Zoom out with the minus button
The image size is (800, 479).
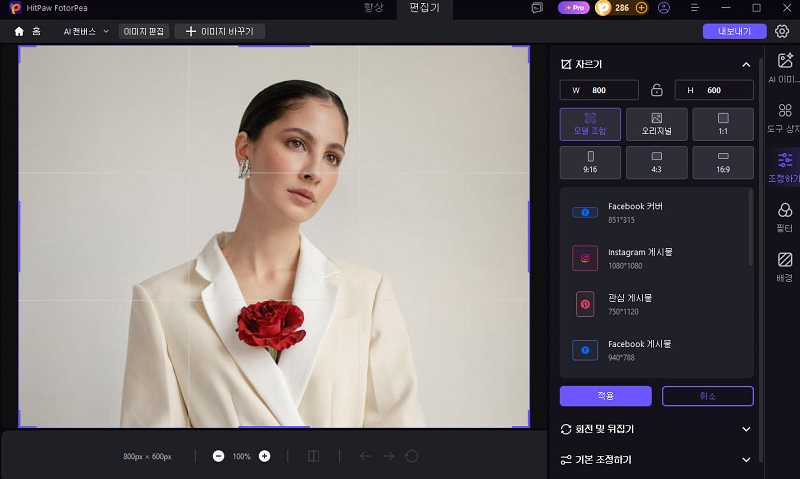(x=218, y=456)
